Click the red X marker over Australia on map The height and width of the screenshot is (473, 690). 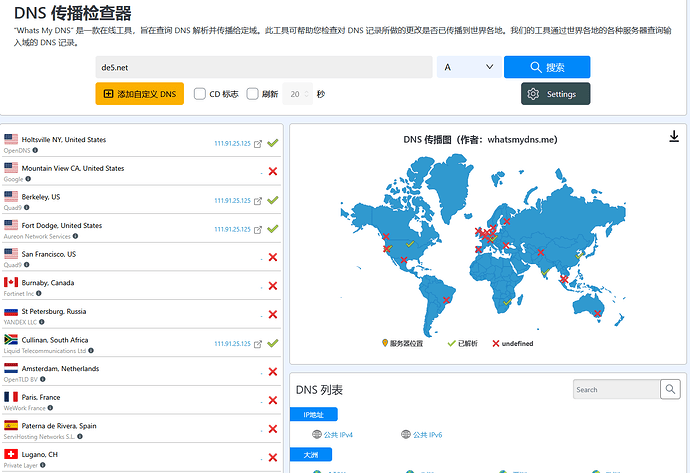(x=597, y=313)
